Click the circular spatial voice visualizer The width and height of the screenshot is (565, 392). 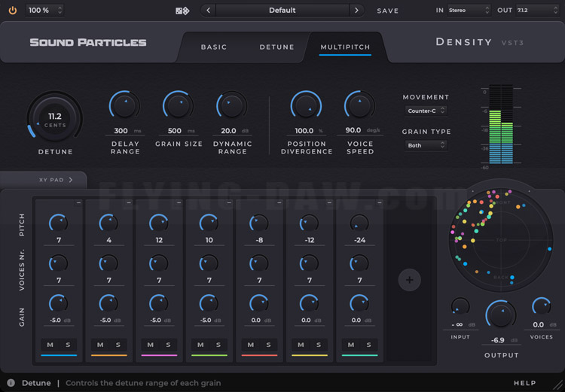(x=501, y=240)
